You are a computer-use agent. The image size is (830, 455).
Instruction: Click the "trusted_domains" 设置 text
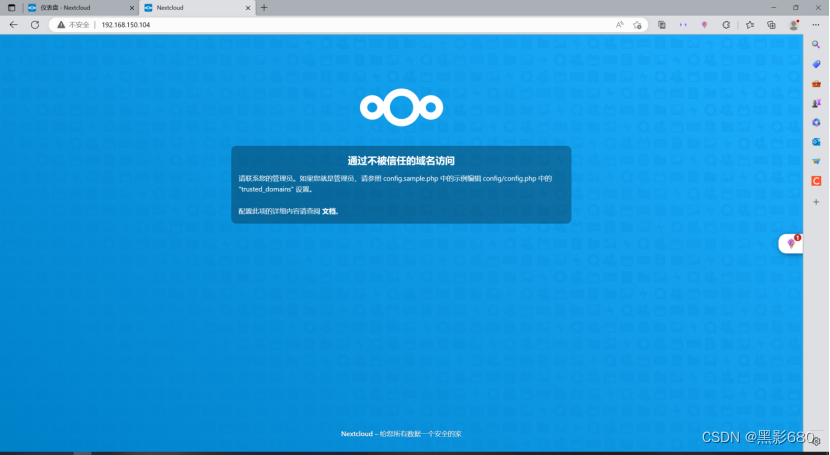276,189
